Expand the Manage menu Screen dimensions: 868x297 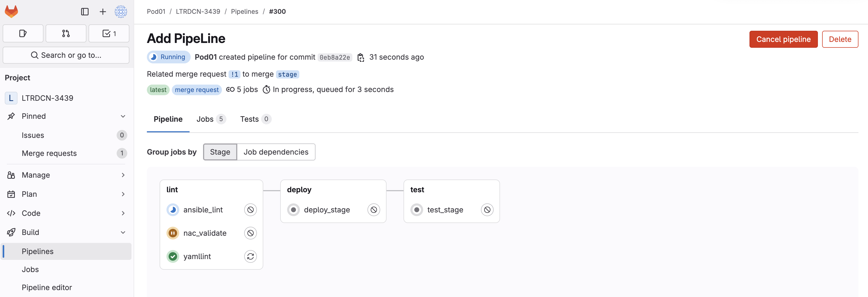[123, 175]
